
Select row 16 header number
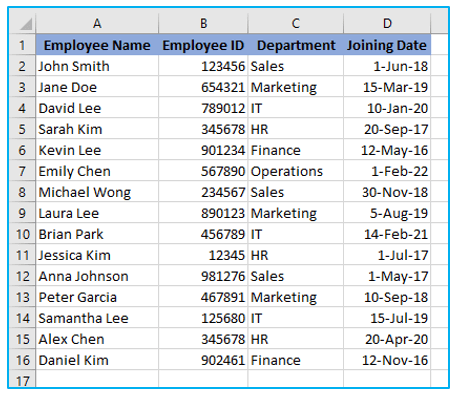pos(22,360)
